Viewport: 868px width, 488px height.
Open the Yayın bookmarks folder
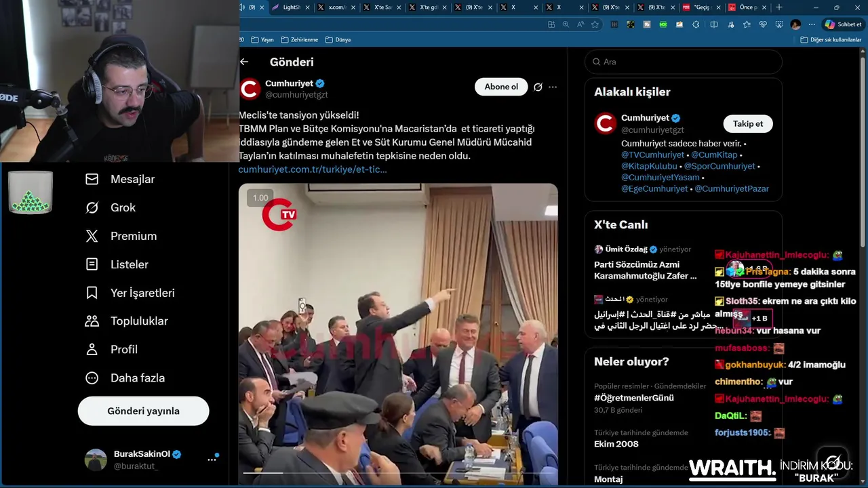coord(262,40)
